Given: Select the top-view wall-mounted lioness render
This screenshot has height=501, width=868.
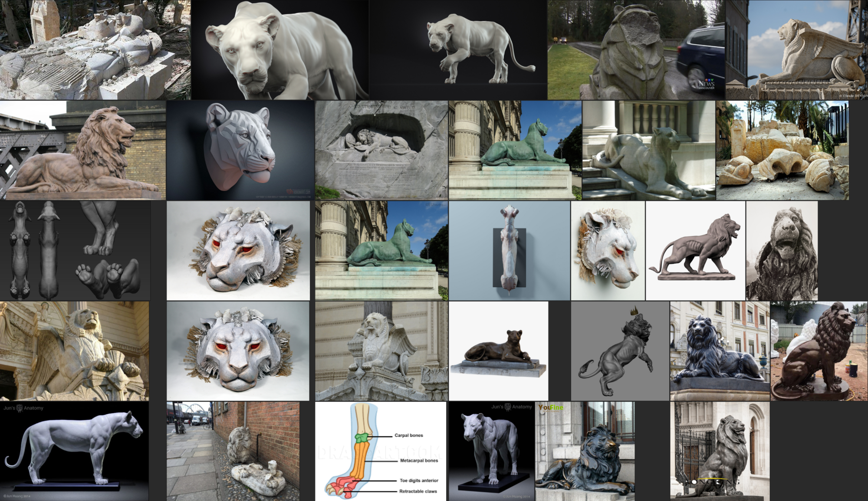Looking at the screenshot, I should (509, 250).
